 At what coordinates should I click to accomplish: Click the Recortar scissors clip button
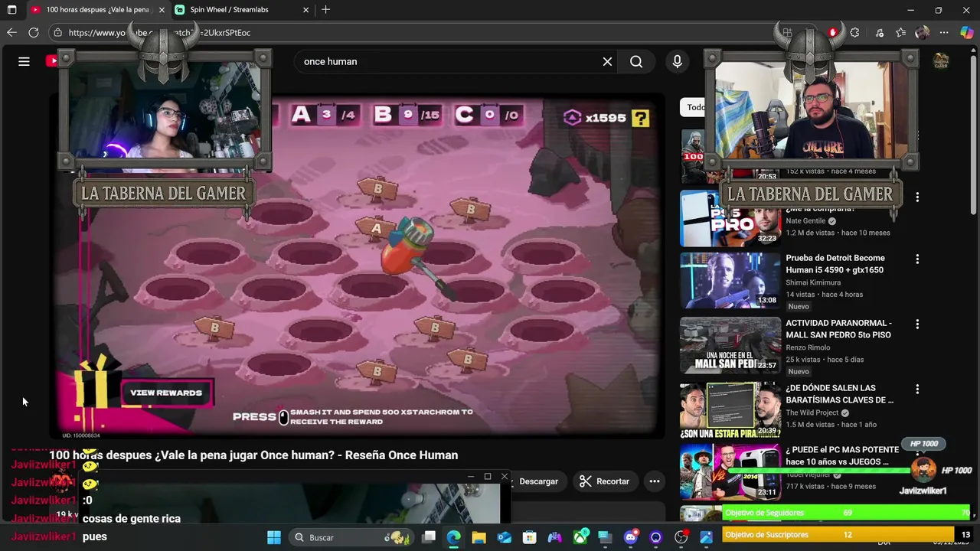605,481
